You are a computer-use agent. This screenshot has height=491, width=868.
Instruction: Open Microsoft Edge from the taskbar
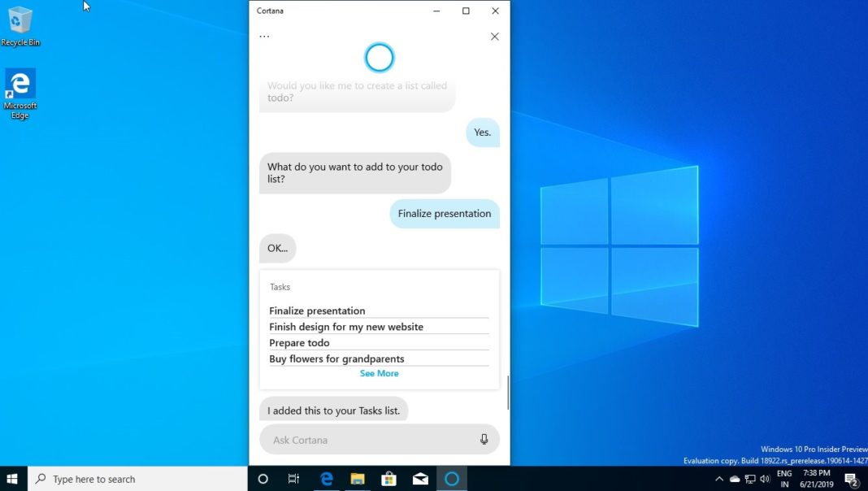(x=326, y=478)
